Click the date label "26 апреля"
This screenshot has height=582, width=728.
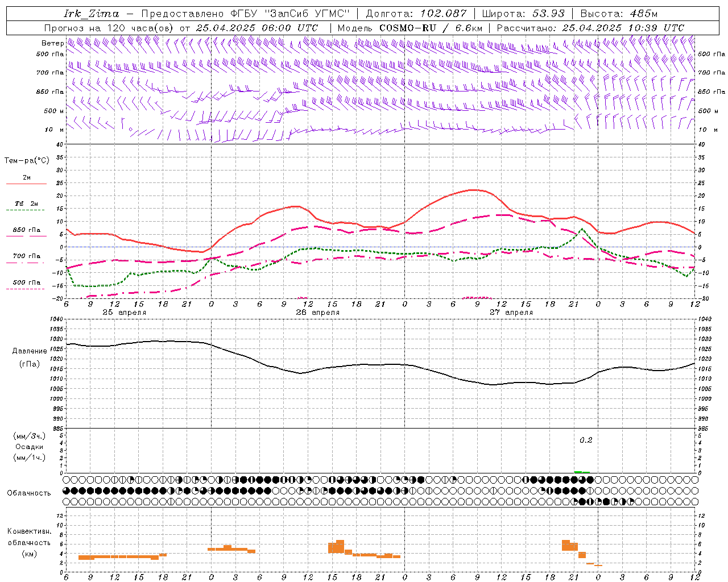[318, 313]
